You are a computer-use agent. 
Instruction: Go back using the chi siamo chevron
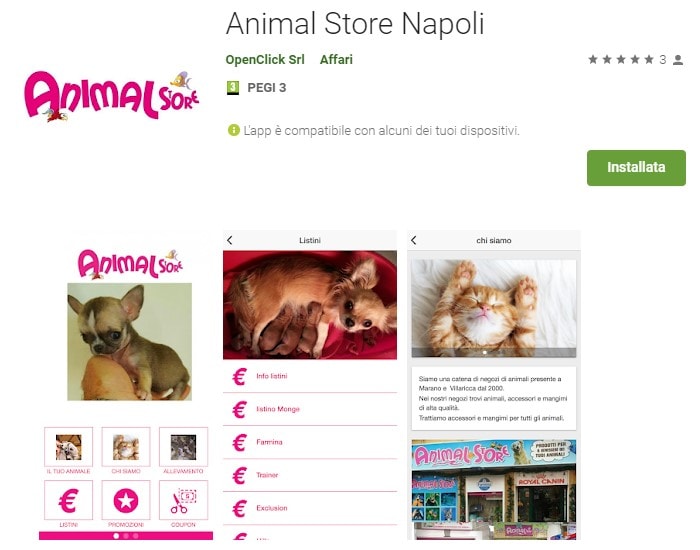[414, 240]
